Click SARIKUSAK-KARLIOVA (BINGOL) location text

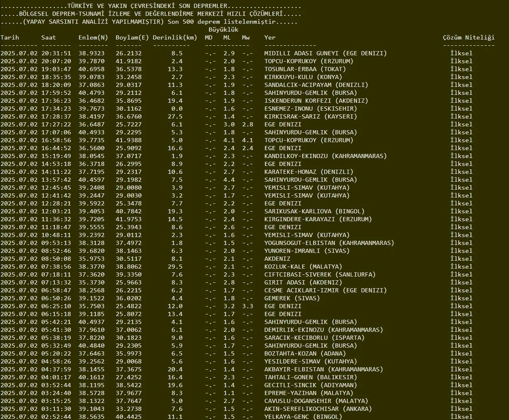(x=314, y=211)
